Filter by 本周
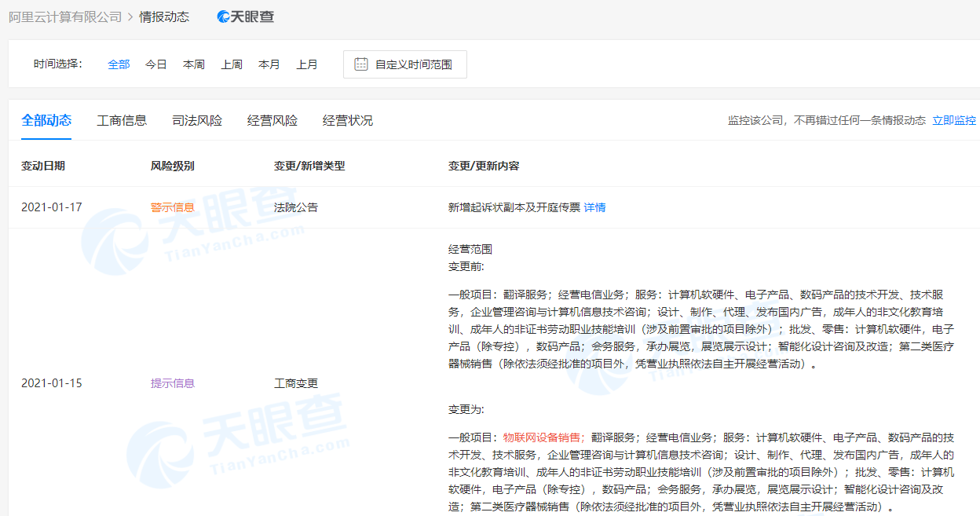 (x=194, y=64)
